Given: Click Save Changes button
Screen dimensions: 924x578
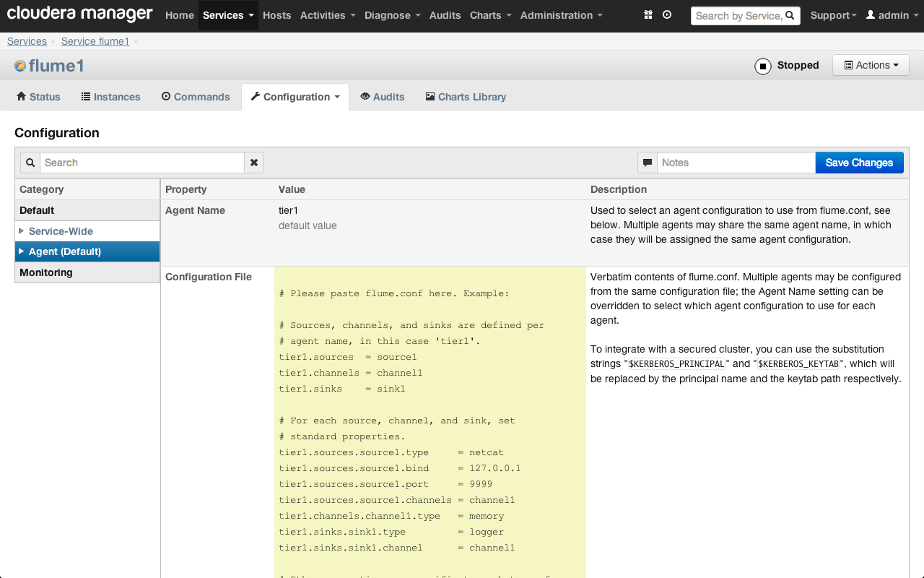Looking at the screenshot, I should point(859,163).
